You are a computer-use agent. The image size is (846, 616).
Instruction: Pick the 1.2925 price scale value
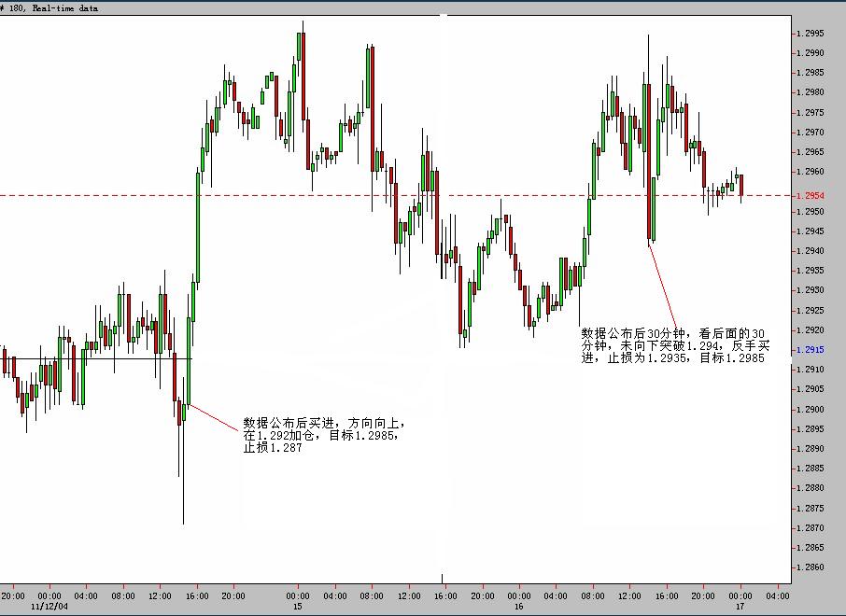point(811,311)
